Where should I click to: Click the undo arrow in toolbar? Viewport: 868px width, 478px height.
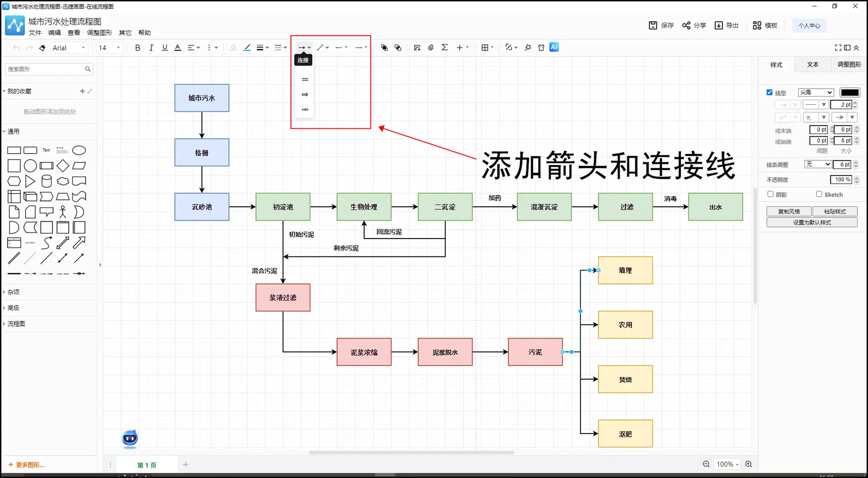point(16,48)
